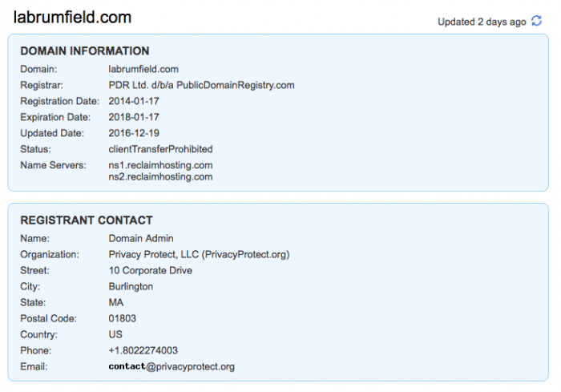Select the street 10 Corporate Drive
Image resolution: width=561 pixels, height=392 pixels.
151,270
